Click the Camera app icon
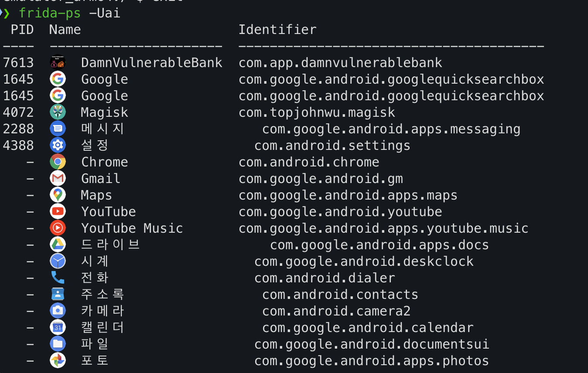This screenshot has height=373, width=588. (x=58, y=311)
